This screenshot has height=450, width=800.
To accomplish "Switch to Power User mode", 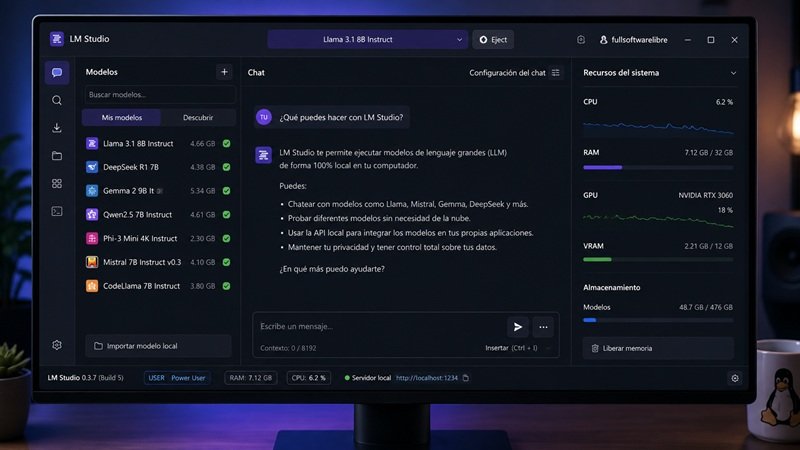I will click(x=188, y=378).
